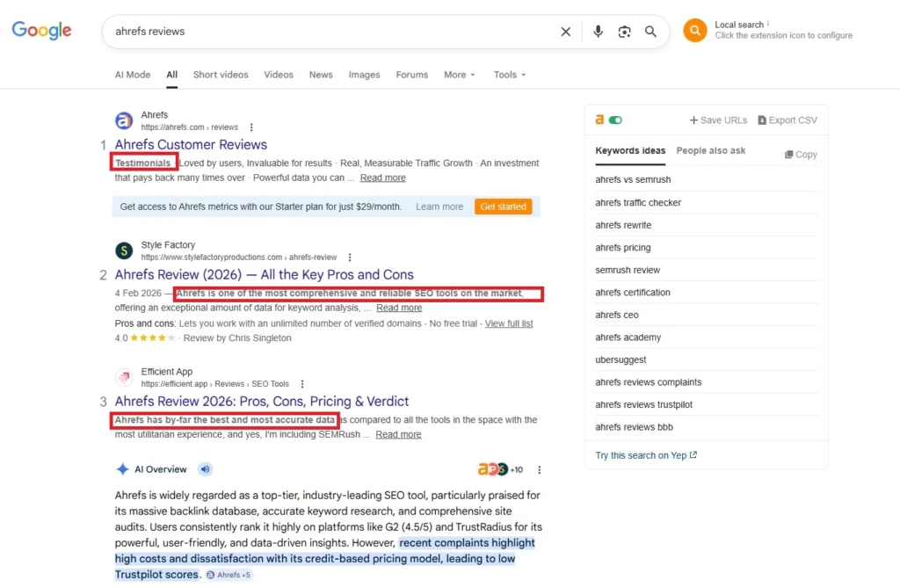Expand Ahrefs +5 sources chip
This screenshot has width=900, height=588.
(x=229, y=575)
